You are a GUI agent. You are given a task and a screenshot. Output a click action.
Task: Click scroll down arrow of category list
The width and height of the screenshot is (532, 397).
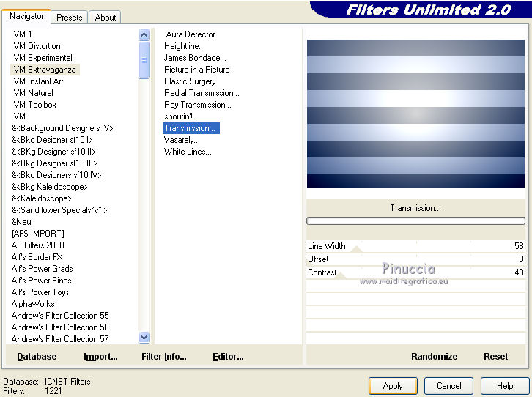[144, 338]
